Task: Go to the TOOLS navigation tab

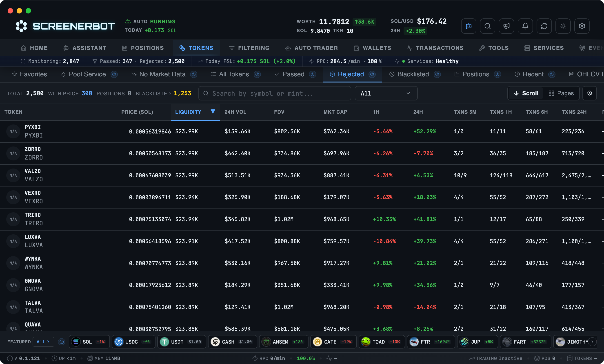Action: click(x=494, y=48)
